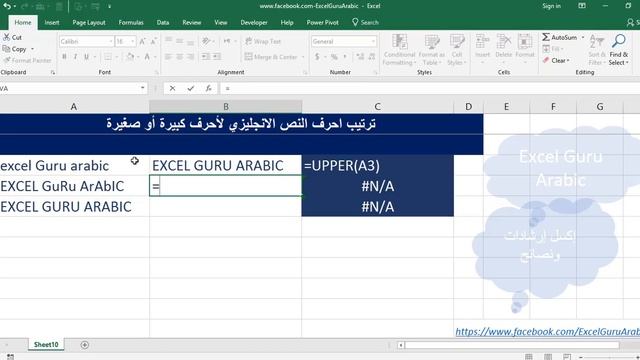Click the Undo arrow in quick access toolbar

point(7,6)
